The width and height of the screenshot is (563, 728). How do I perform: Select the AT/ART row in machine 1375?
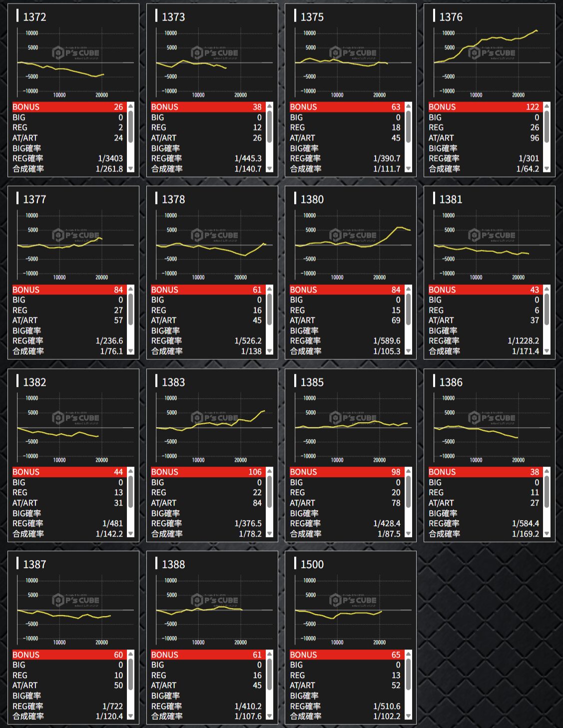[345, 138]
